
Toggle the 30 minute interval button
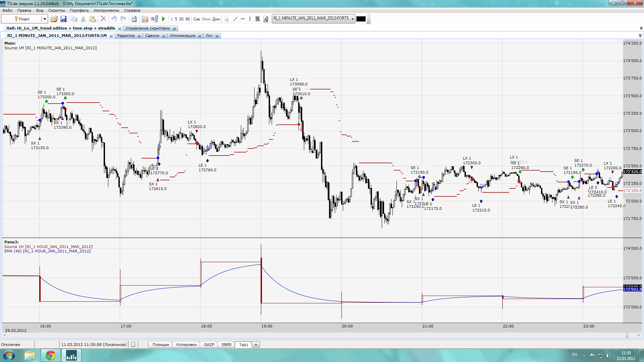181,19
